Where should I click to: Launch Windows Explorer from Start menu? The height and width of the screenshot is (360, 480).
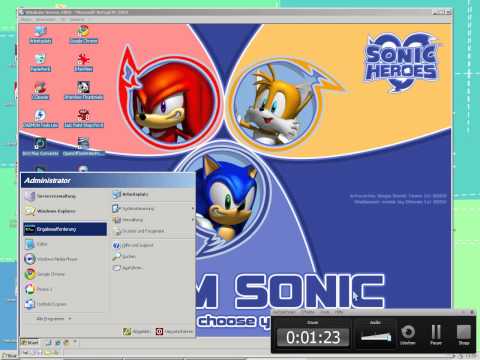click(x=65, y=211)
